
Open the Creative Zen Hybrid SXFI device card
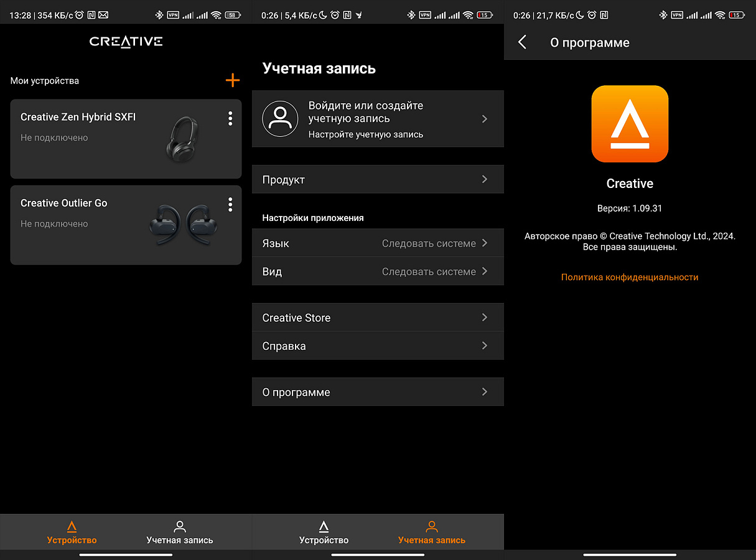click(126, 139)
